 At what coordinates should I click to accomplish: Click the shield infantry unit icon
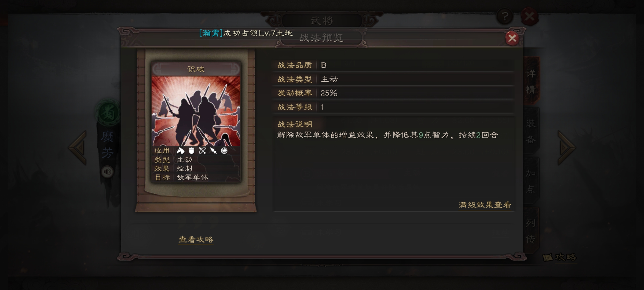pyautogui.click(x=191, y=151)
